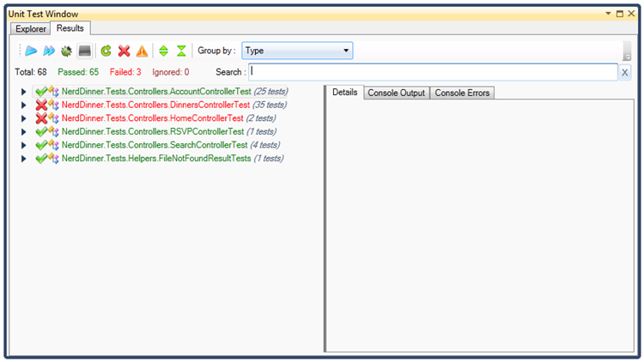This screenshot has height=362, width=644.
Task: Clear search with the X button
Action: pyautogui.click(x=624, y=73)
